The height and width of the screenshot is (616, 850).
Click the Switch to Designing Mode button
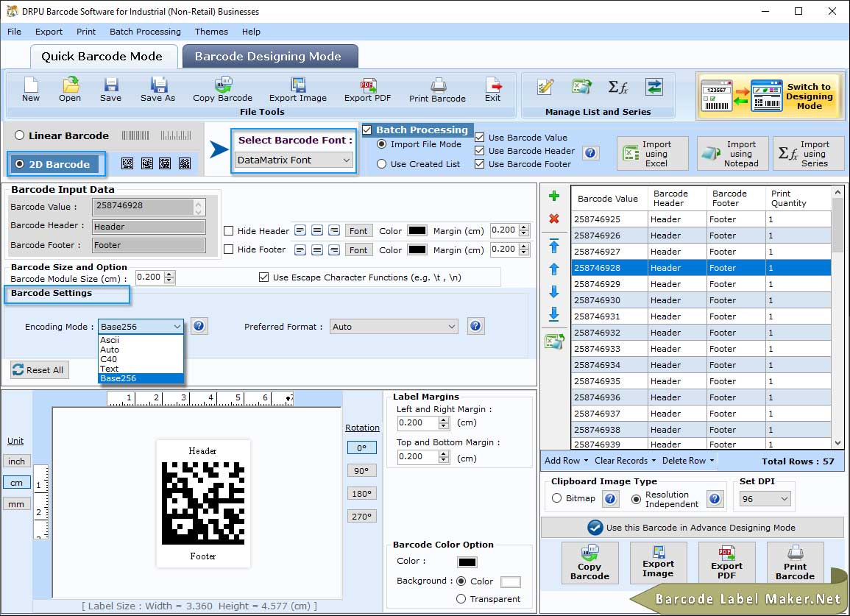770,96
